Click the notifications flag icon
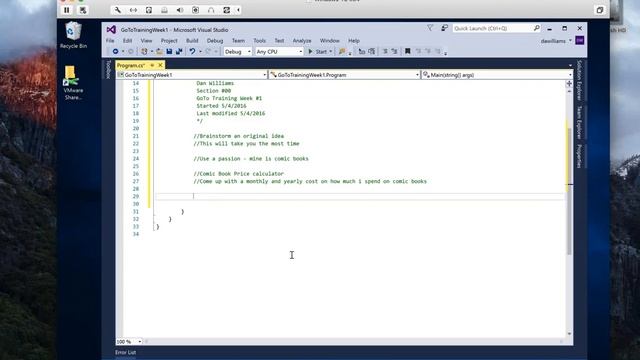This screenshot has width=640, height=360. click(x=430, y=28)
